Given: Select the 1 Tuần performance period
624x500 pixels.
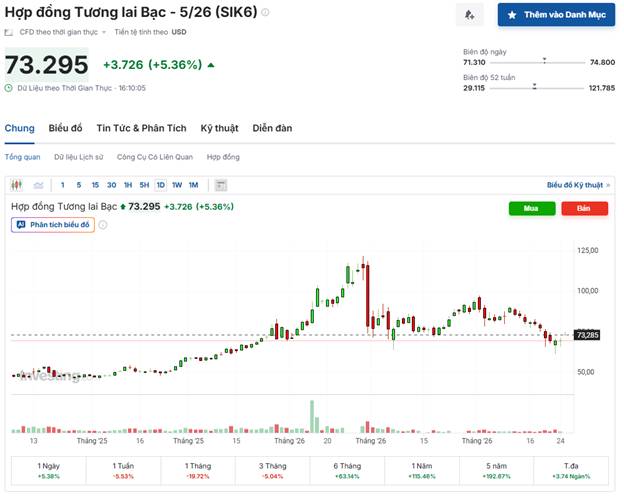Looking at the screenshot, I should pyautogui.click(x=123, y=471).
